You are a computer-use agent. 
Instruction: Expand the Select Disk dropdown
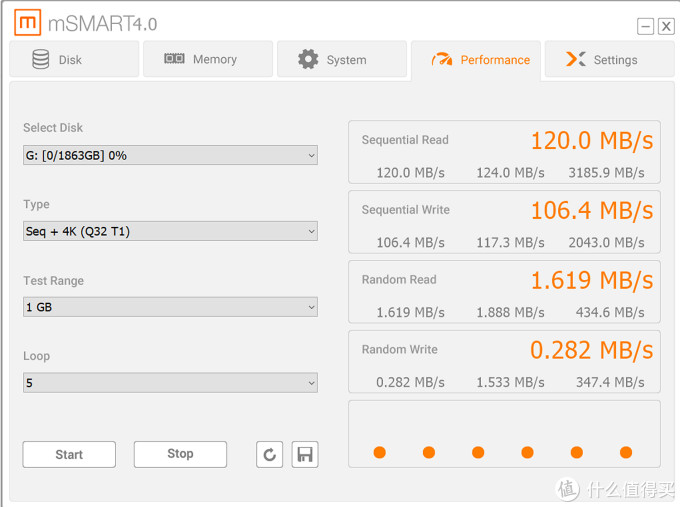(170, 155)
